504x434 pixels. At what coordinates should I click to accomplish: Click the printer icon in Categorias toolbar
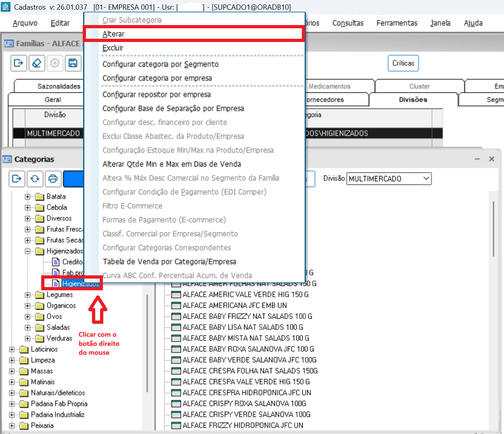[53, 178]
